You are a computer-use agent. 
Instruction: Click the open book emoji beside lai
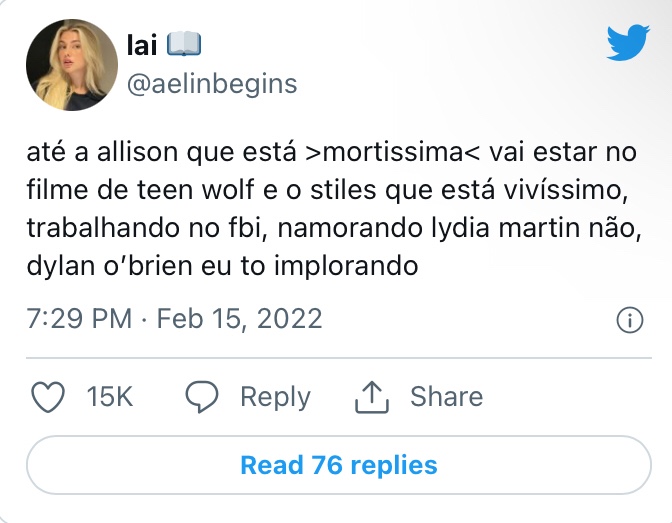[183, 45]
